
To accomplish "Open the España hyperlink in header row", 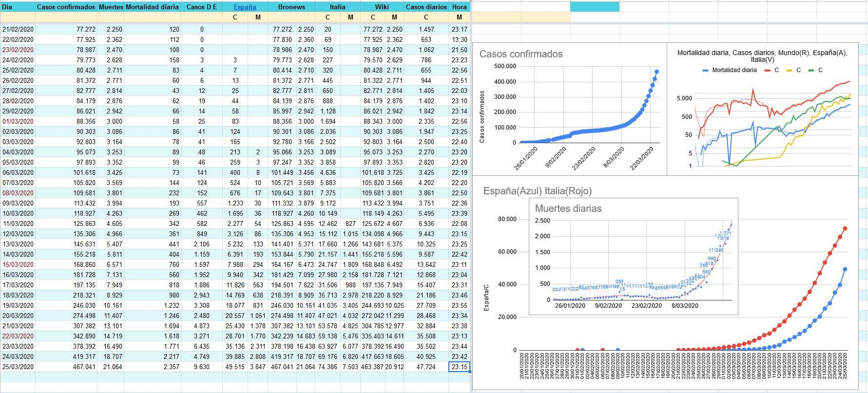I will click(x=245, y=7).
